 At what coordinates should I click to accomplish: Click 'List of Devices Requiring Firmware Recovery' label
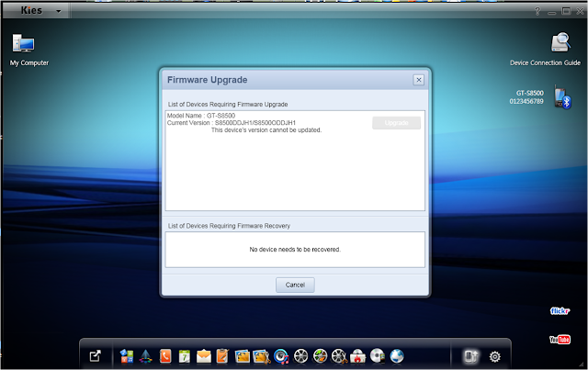pos(229,226)
